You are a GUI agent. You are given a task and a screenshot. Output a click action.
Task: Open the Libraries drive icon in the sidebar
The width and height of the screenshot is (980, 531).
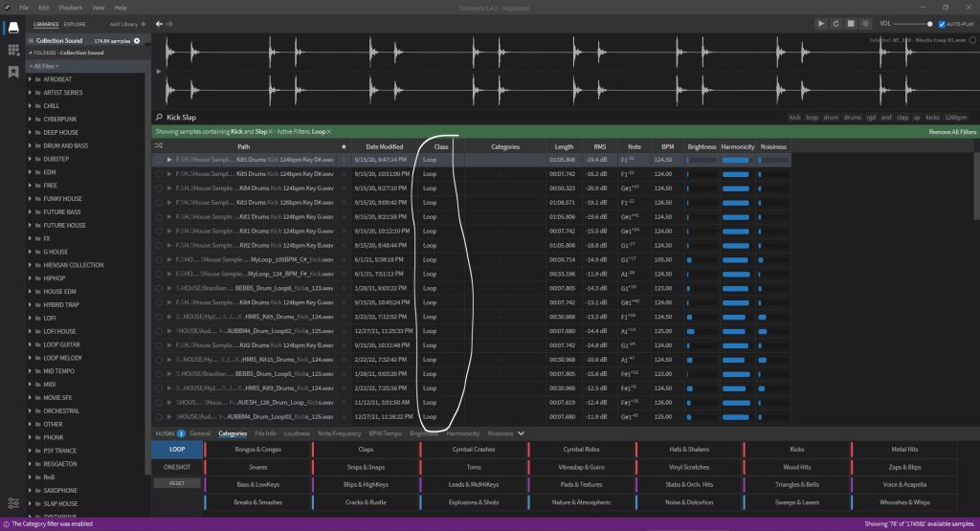click(x=13, y=28)
